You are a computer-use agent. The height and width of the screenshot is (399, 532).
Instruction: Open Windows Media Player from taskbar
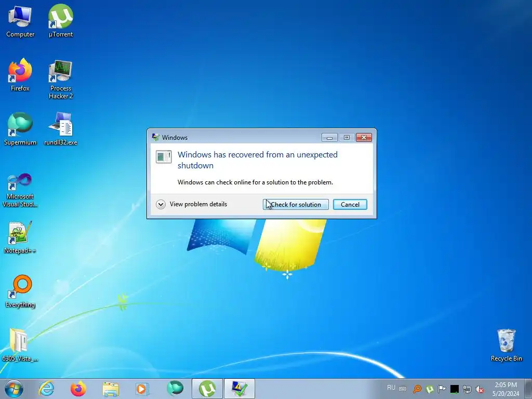click(x=142, y=389)
